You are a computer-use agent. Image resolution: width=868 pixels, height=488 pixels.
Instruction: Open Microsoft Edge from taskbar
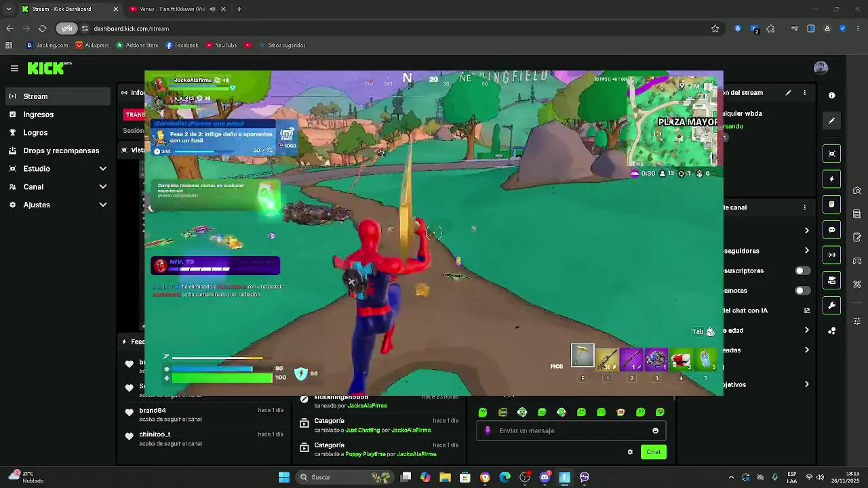[x=505, y=477]
